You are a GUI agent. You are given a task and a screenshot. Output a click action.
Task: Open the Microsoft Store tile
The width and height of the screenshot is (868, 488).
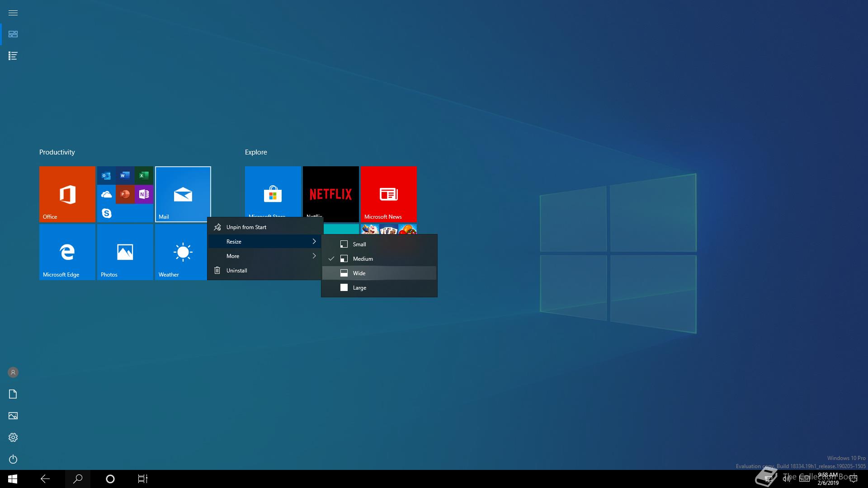(x=273, y=192)
